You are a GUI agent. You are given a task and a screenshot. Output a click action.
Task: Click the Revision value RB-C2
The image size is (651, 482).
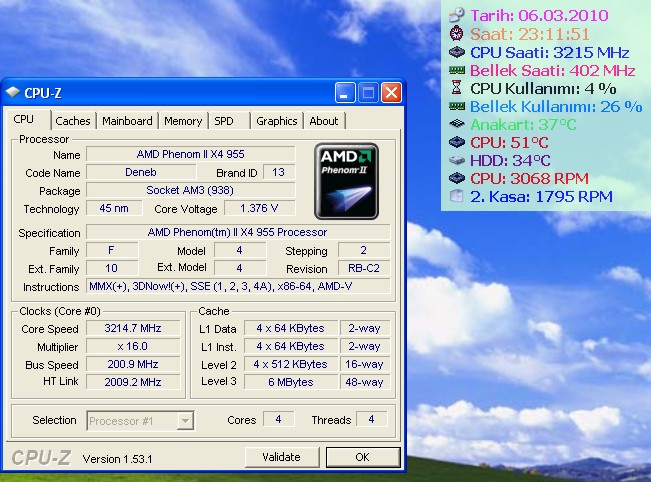pos(364,268)
